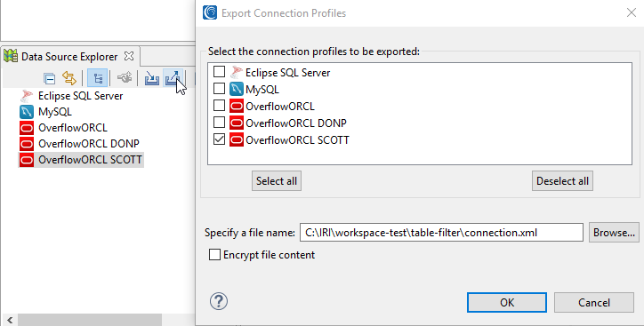Click the Browse... button

tap(614, 233)
